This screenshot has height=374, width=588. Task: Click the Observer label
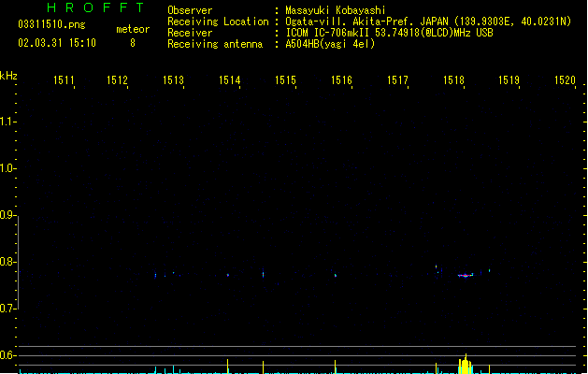click(190, 10)
